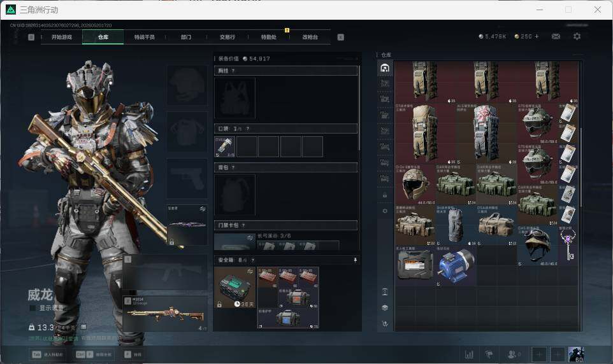Image resolution: width=613 pixels, height=364 pixels.
Task: Select the safe box container thumbnail
Action: [234, 288]
